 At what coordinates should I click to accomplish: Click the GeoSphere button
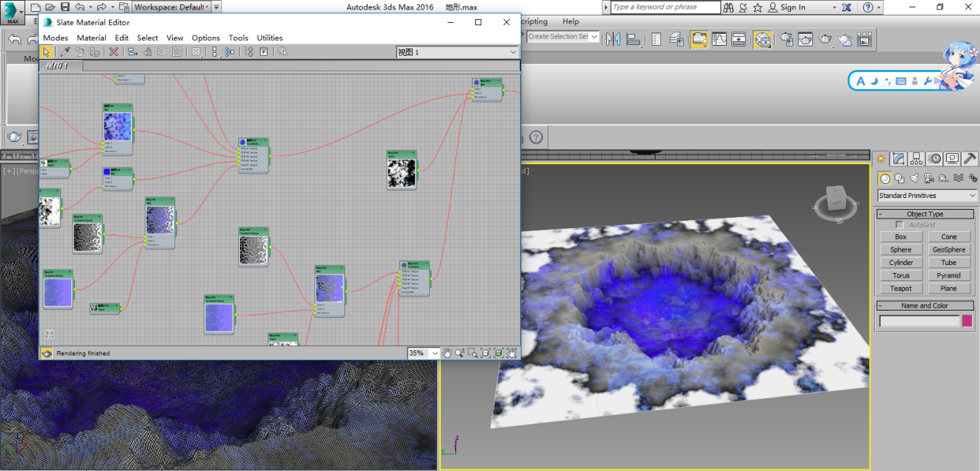[x=948, y=249]
